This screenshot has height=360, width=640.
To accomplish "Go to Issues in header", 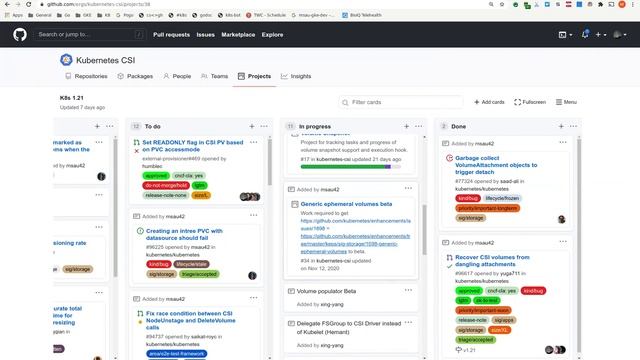I will (205, 35).
